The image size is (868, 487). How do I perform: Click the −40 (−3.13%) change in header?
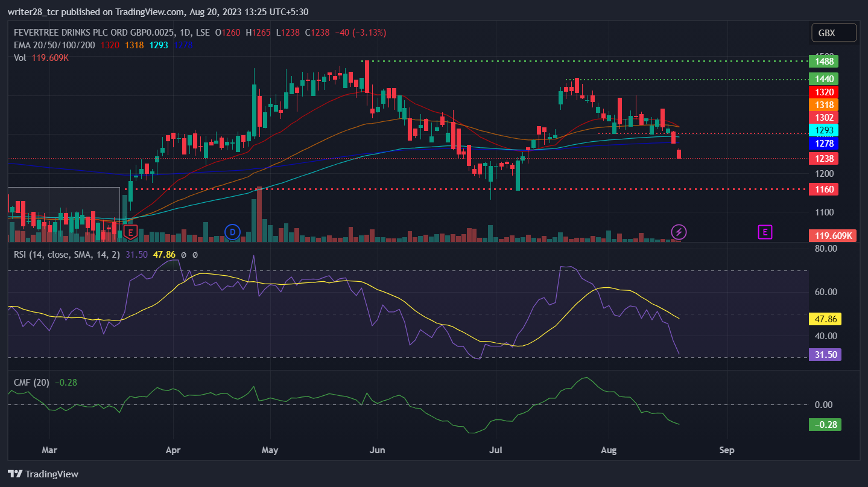click(x=360, y=33)
